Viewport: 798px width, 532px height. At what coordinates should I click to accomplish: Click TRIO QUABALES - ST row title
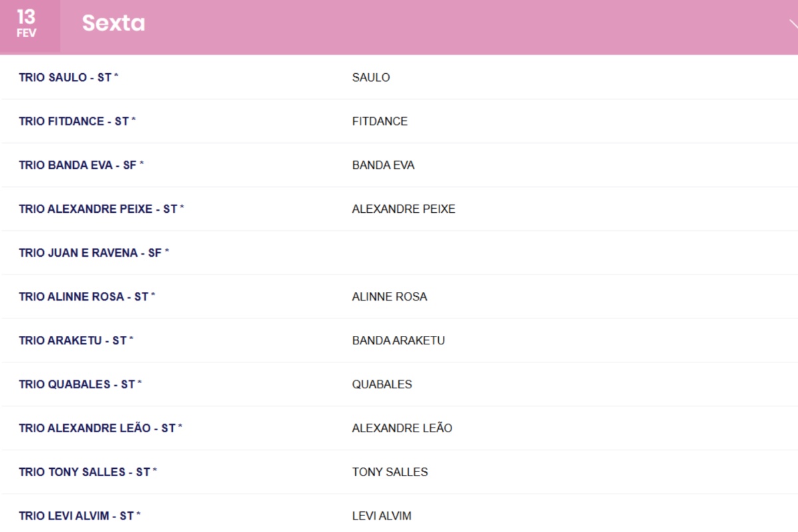coord(80,384)
